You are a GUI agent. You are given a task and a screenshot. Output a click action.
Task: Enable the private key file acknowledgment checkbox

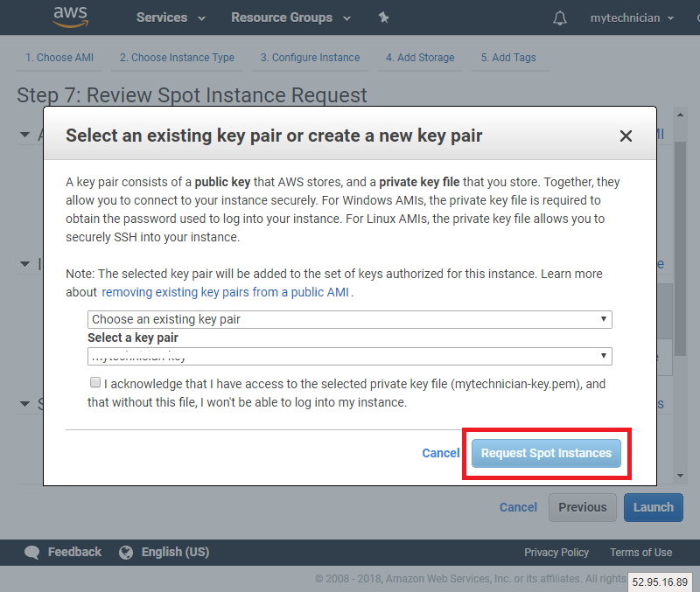click(94, 382)
